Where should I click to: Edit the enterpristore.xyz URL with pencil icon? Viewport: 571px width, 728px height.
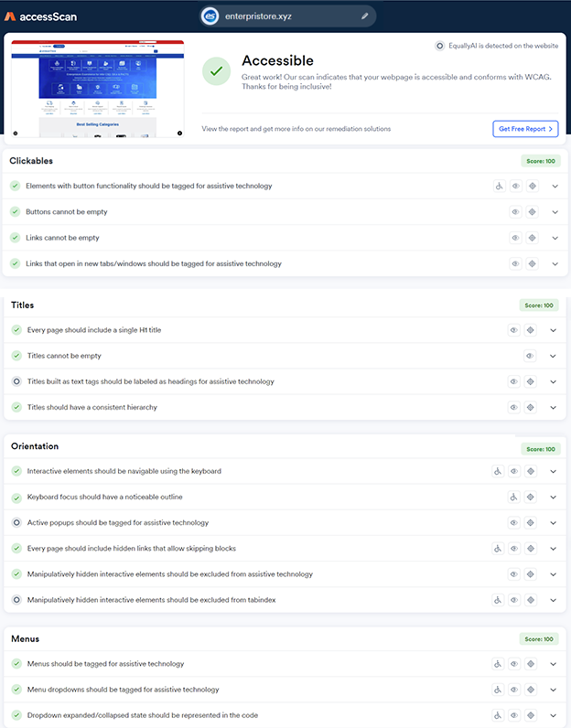365,16
